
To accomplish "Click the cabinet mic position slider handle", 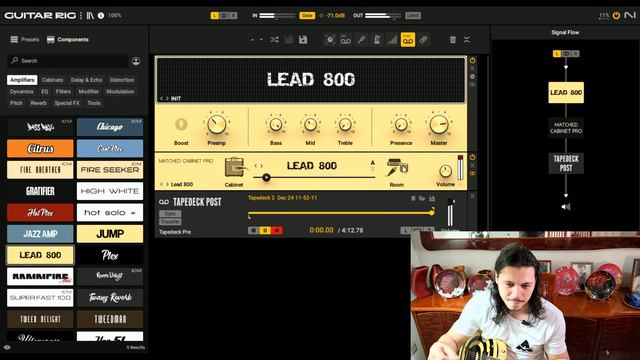I will click(x=266, y=177).
